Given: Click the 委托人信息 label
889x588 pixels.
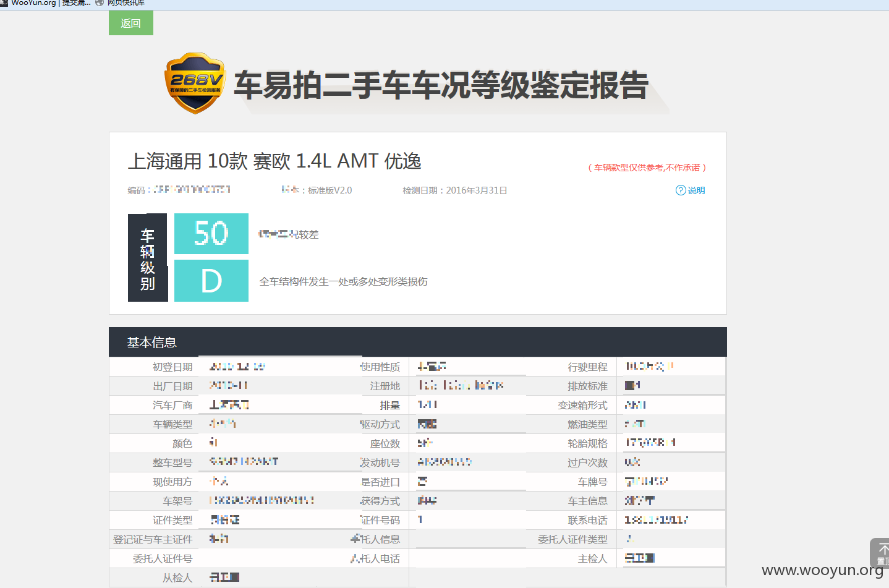Looking at the screenshot, I should [375, 540].
